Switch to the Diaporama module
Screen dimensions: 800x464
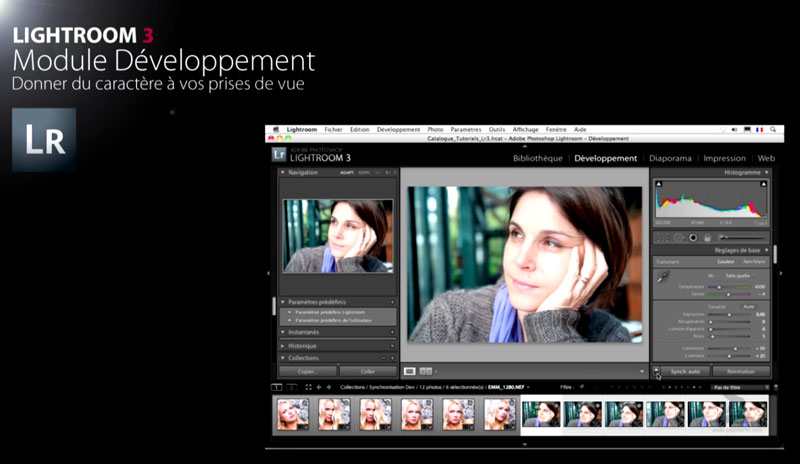670,158
